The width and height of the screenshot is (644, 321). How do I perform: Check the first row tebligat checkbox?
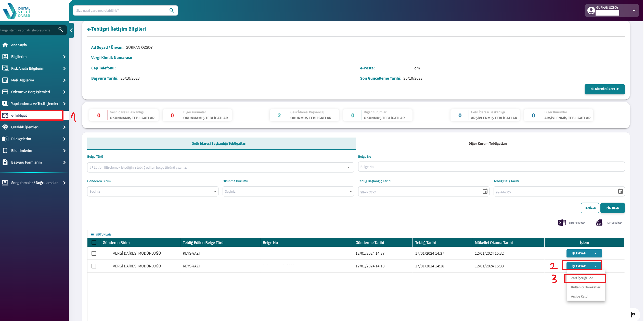tap(94, 253)
